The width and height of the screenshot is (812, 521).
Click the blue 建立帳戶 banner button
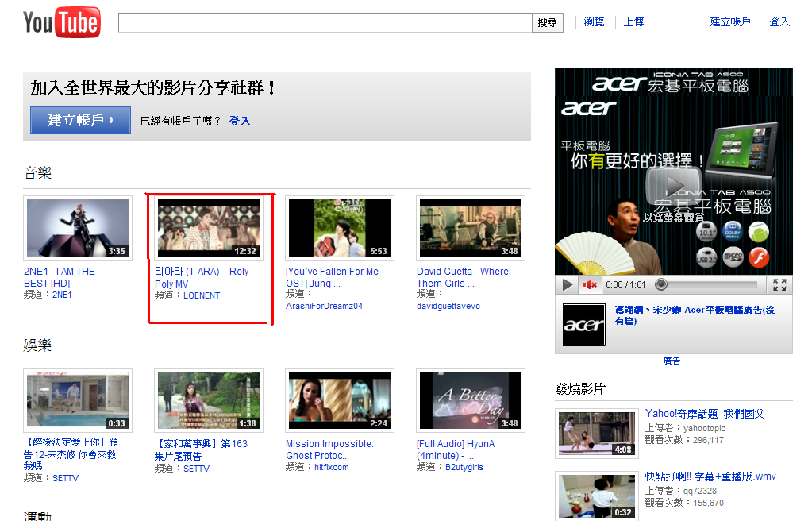(x=80, y=120)
